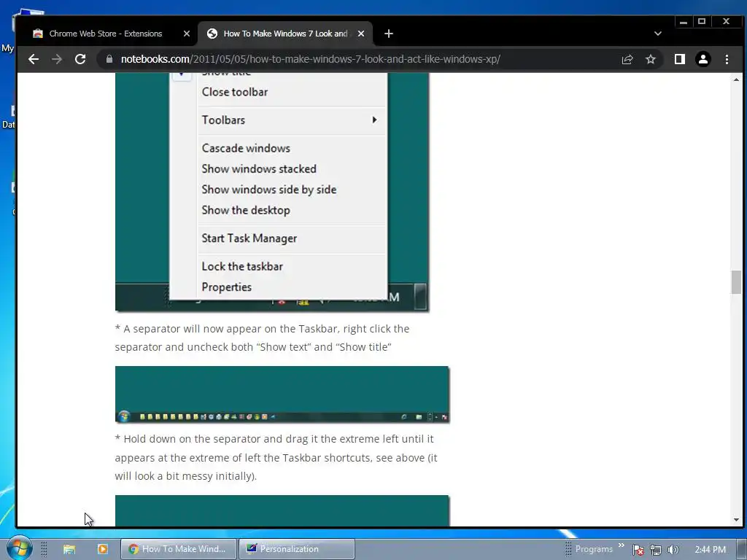Share this page icon in address bar
The width and height of the screenshot is (747, 560).
click(x=627, y=59)
